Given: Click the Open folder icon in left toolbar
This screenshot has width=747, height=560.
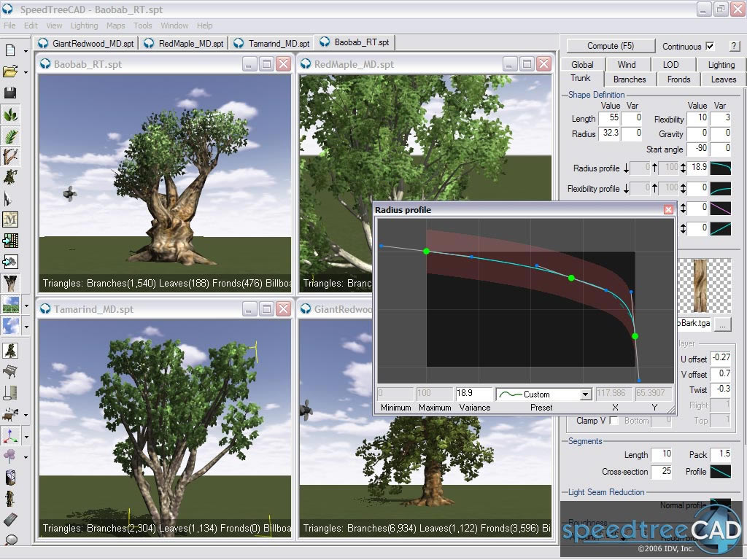Looking at the screenshot, I should 10,71.
